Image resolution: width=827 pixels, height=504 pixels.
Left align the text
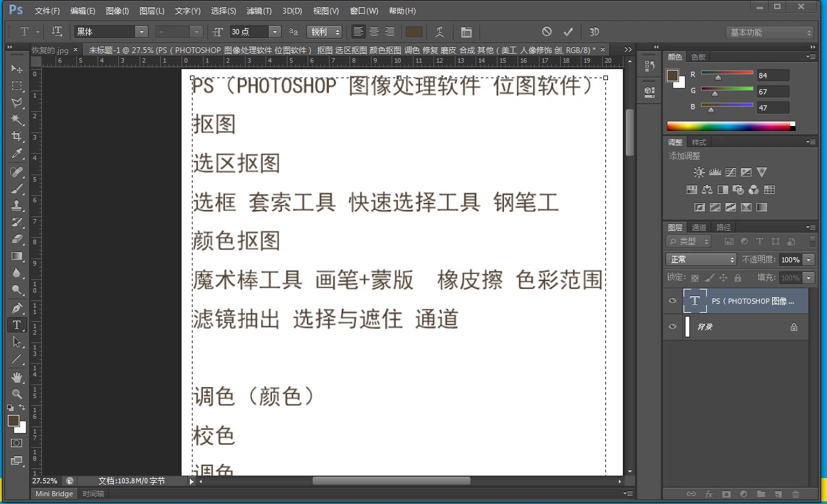[x=358, y=32]
